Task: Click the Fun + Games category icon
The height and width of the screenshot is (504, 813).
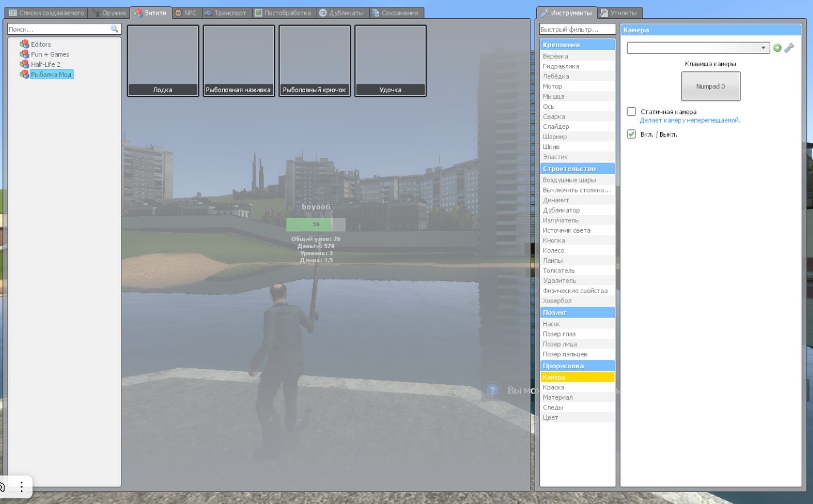Action: pos(24,54)
